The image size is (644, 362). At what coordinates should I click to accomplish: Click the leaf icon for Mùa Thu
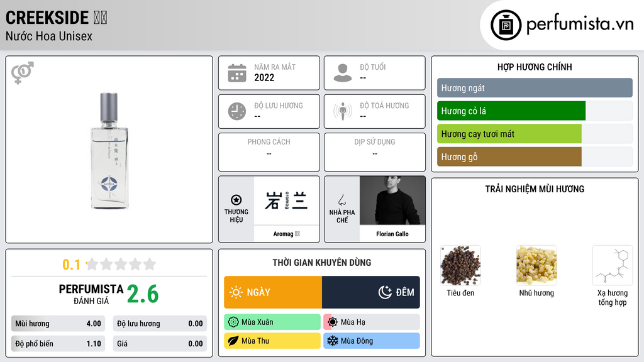233,341
